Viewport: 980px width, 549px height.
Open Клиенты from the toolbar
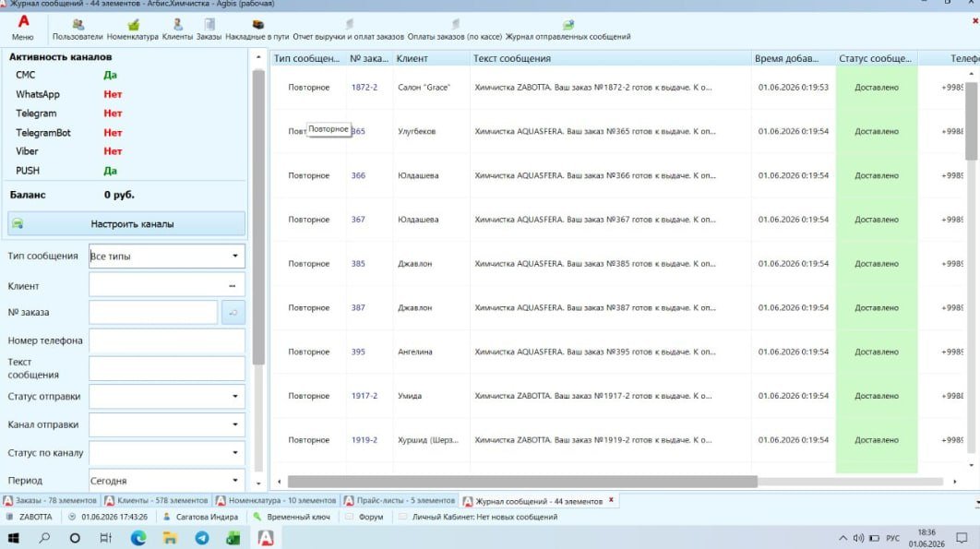point(177,30)
